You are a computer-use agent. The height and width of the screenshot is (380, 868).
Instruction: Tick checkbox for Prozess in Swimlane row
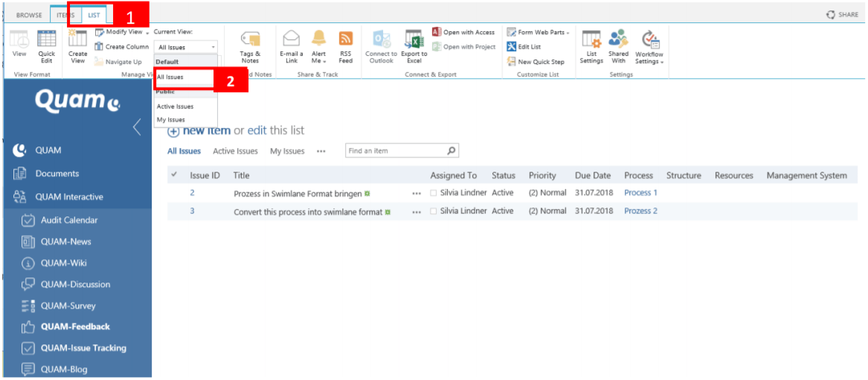click(434, 193)
